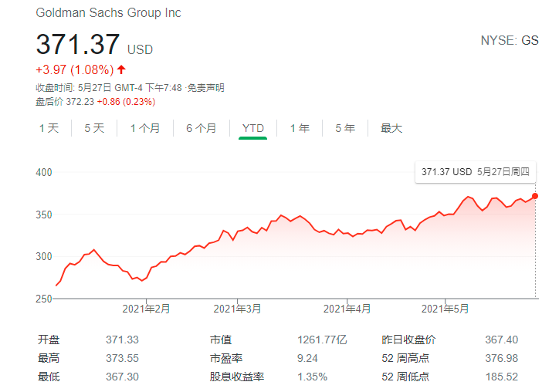Click the 250 y-axis label

pyautogui.click(x=44, y=299)
